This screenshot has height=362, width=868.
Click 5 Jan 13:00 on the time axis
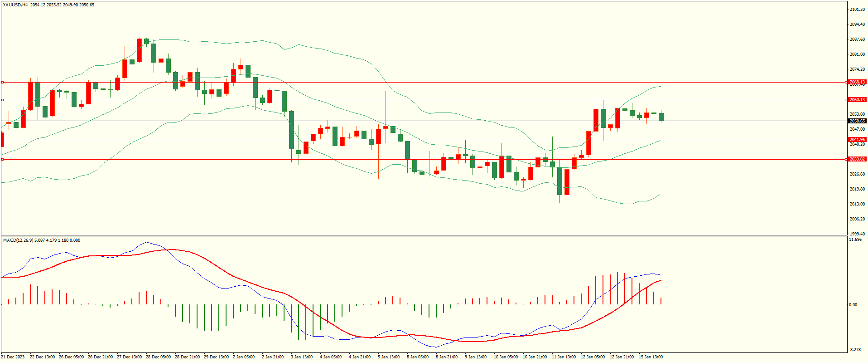coord(390,357)
